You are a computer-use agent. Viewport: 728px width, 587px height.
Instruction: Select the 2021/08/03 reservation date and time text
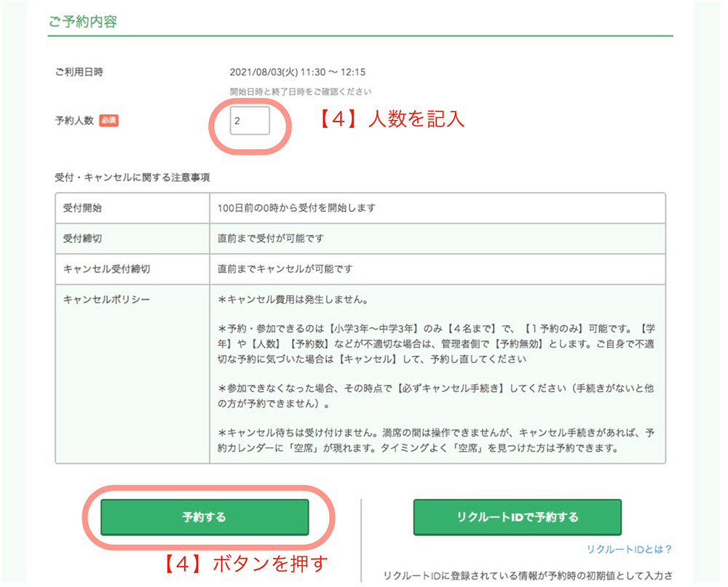pos(297,72)
